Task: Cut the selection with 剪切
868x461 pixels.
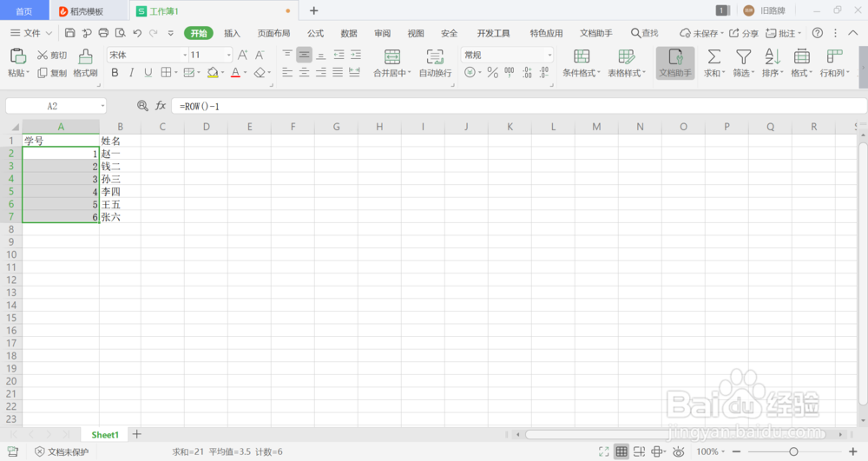Action: [52, 55]
